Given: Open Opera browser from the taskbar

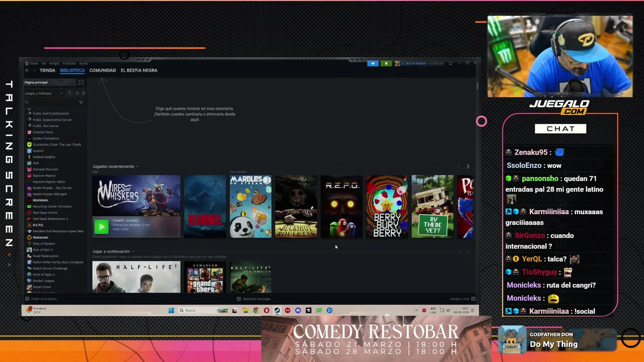Looking at the screenshot, I should pyautogui.click(x=266, y=310).
